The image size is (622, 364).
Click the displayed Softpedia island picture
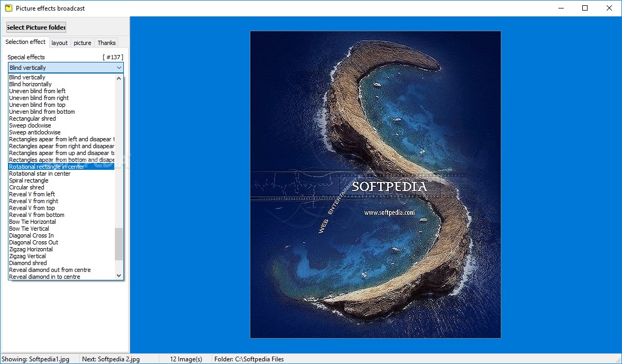click(x=375, y=184)
